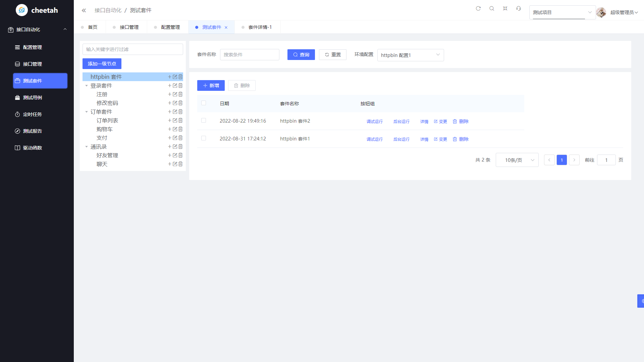Select the httpbin 套件2 row checkbox

pyautogui.click(x=204, y=120)
